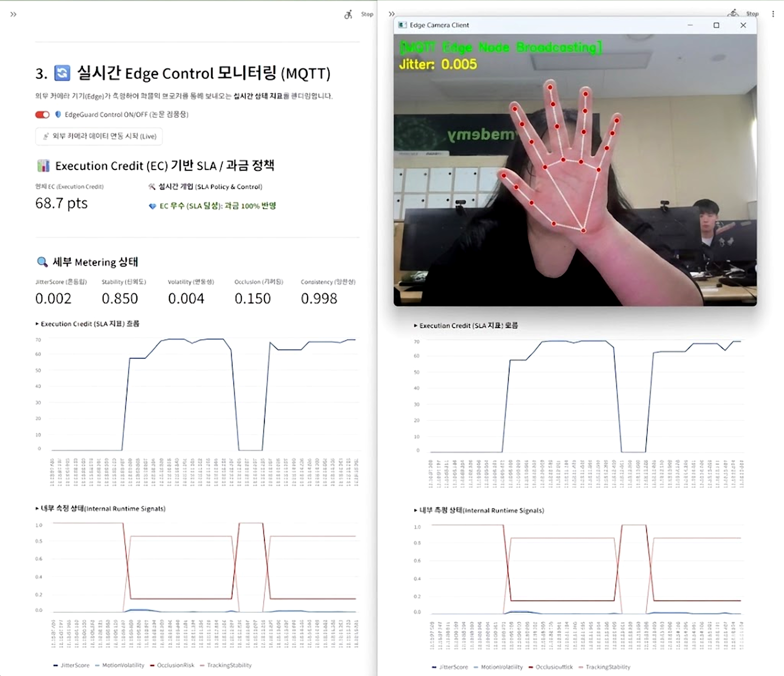Viewport: 784px width, 676px height.
Task: Toggle OcclusionRisk legend in left chart
Action: pyautogui.click(x=172, y=665)
